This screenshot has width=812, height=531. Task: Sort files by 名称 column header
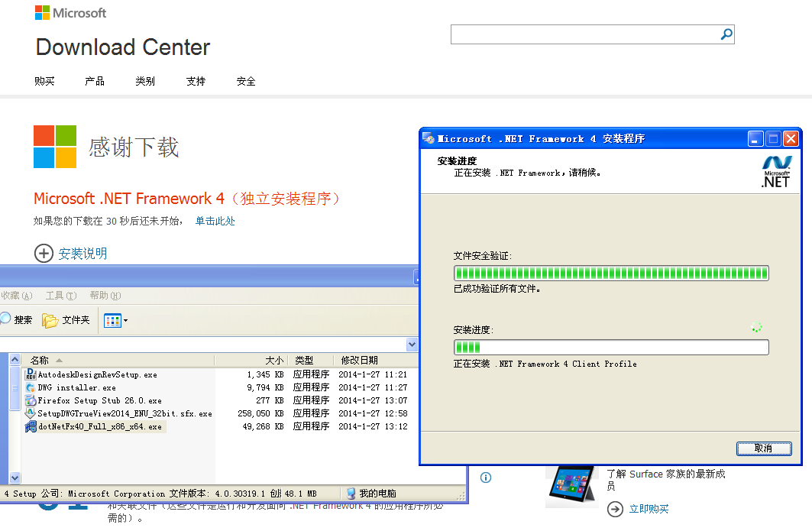118,360
